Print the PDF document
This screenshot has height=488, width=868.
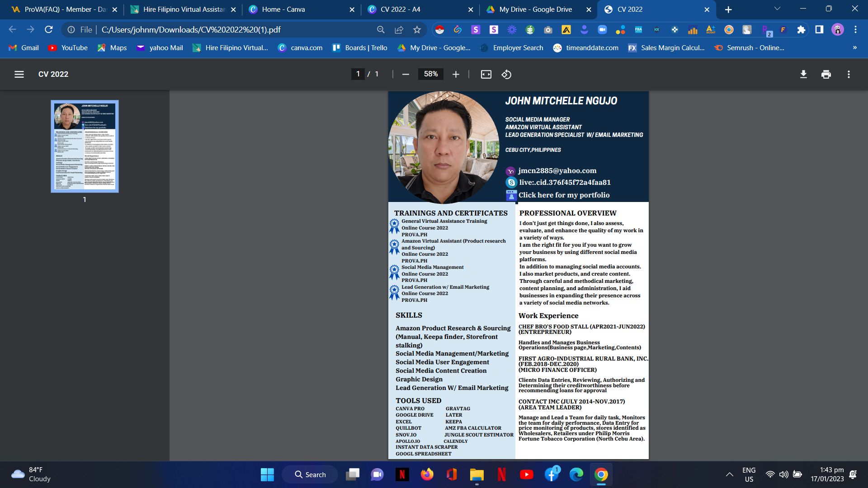(x=826, y=74)
